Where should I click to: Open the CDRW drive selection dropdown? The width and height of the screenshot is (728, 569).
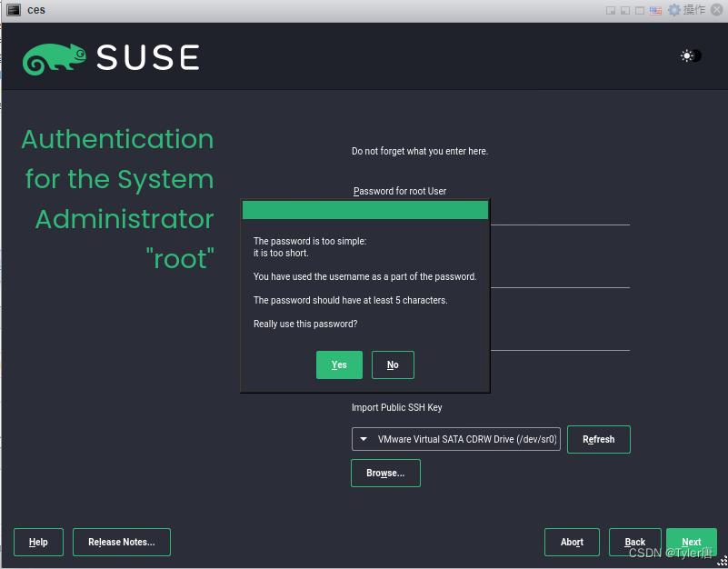[455, 439]
